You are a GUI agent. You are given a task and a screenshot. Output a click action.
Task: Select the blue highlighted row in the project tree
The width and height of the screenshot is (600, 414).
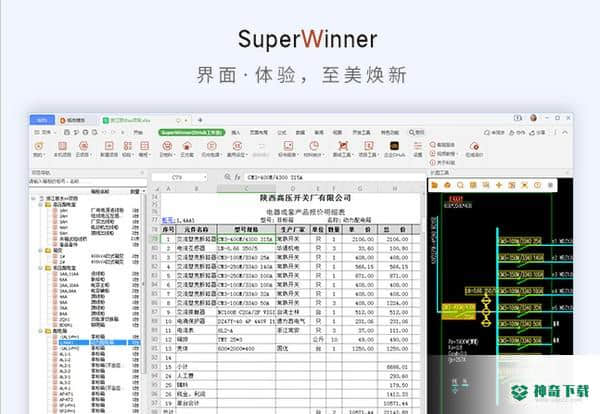pyautogui.click(x=99, y=343)
